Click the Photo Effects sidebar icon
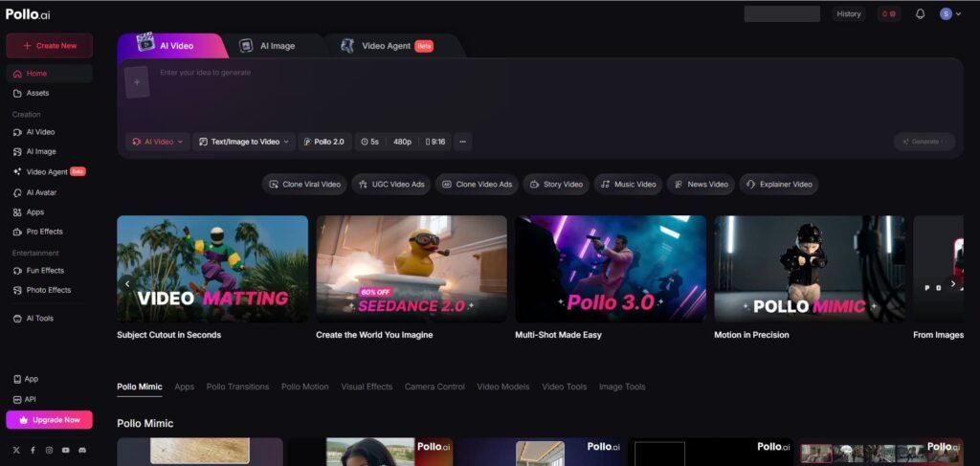This screenshot has width=980, height=466. pos(17,290)
